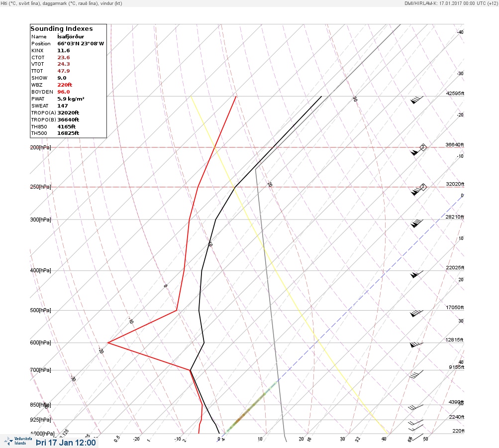Click the 250[hPa] pressure label
This screenshot has width=499, height=448.
tap(40, 187)
